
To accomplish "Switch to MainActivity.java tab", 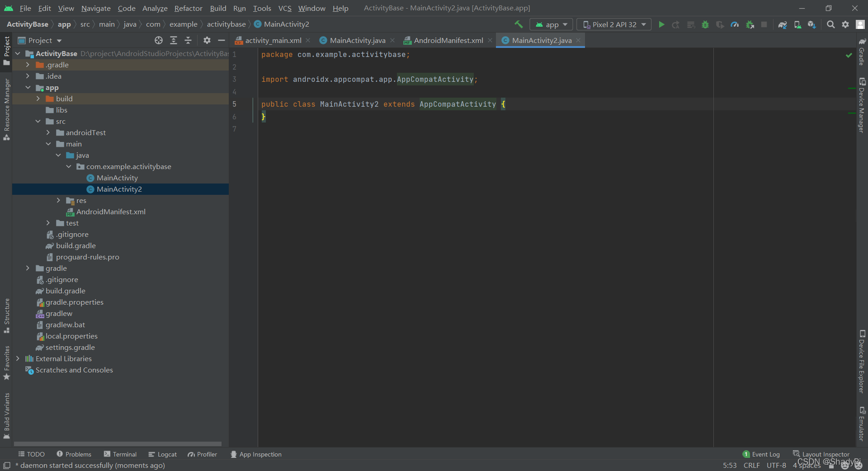I will click(357, 40).
